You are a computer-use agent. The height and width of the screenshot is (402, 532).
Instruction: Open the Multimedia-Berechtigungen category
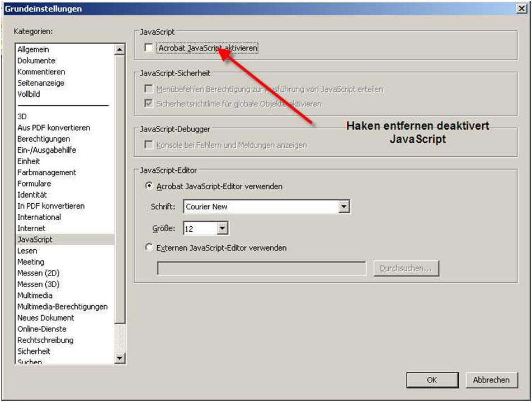click(x=62, y=306)
